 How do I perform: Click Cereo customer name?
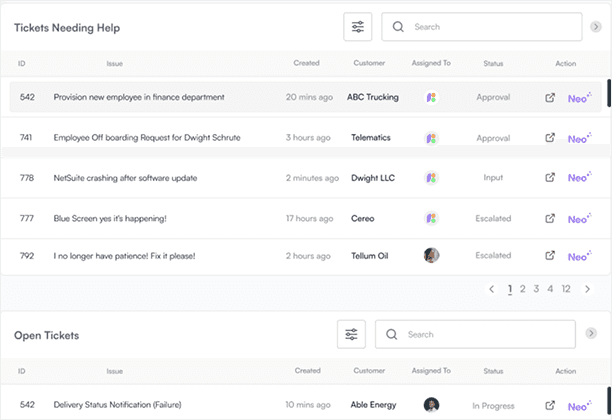(363, 219)
